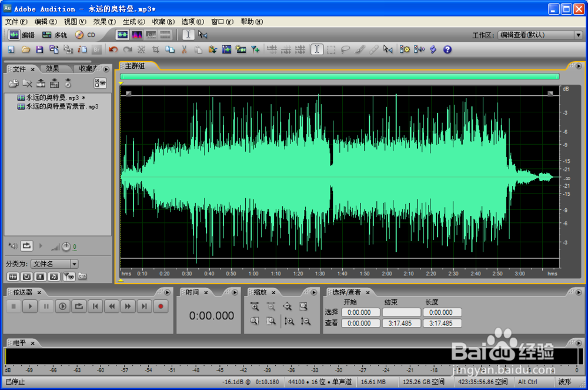Image resolution: width=588 pixels, height=390 pixels.
Task: Switch to the 收藏夹 tab in left panel
Action: point(88,69)
